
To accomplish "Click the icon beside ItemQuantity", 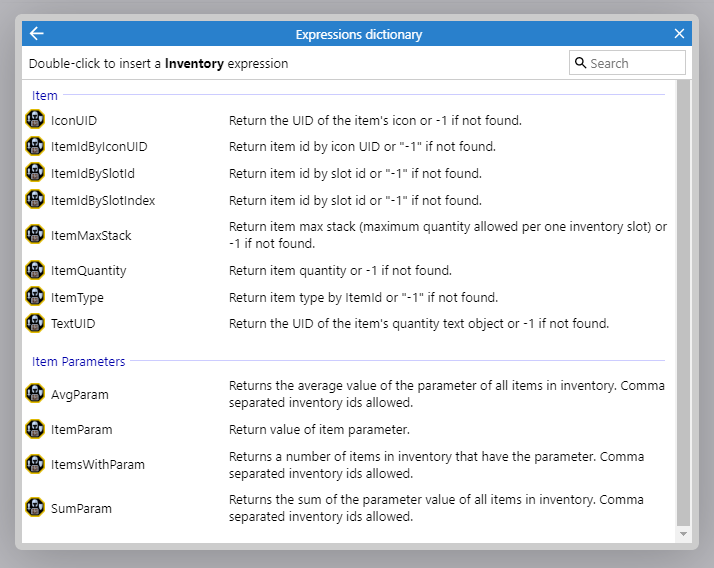I will (x=35, y=270).
